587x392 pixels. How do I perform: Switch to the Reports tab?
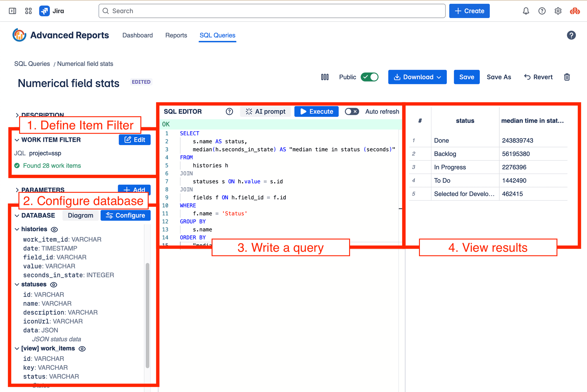[x=176, y=35]
